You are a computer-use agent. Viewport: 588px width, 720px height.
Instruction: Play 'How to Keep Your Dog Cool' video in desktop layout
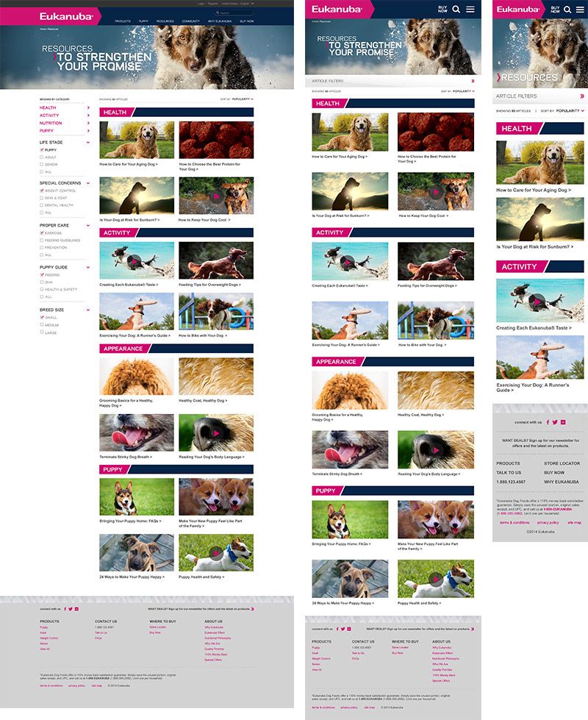216,196
